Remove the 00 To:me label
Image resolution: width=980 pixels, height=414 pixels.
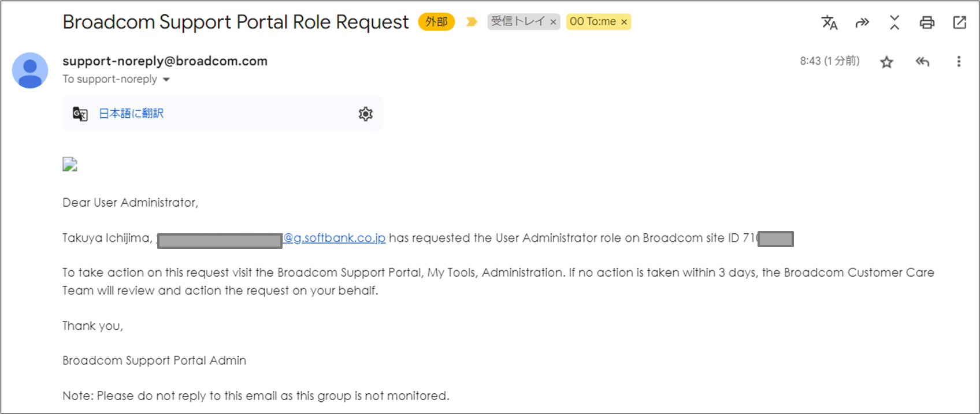coord(624,22)
